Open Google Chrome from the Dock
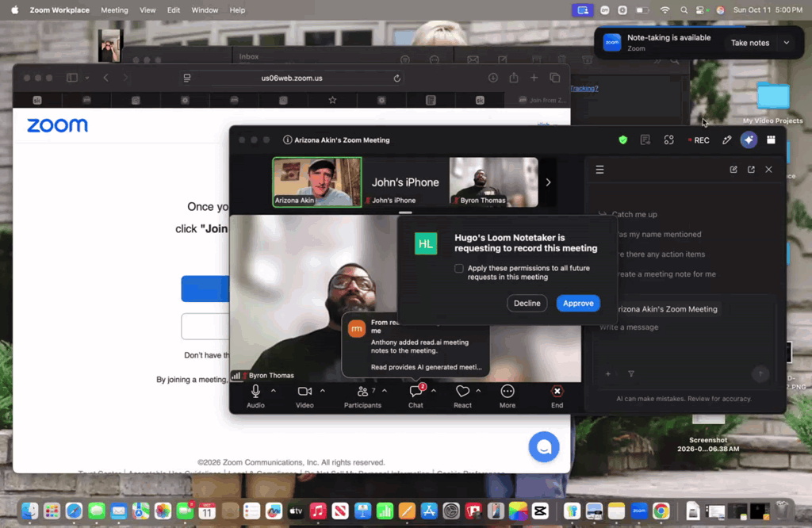 (x=661, y=511)
